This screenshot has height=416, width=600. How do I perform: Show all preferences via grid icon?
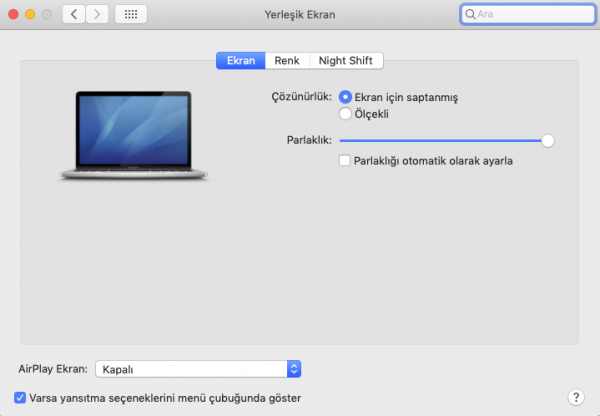[131, 15]
